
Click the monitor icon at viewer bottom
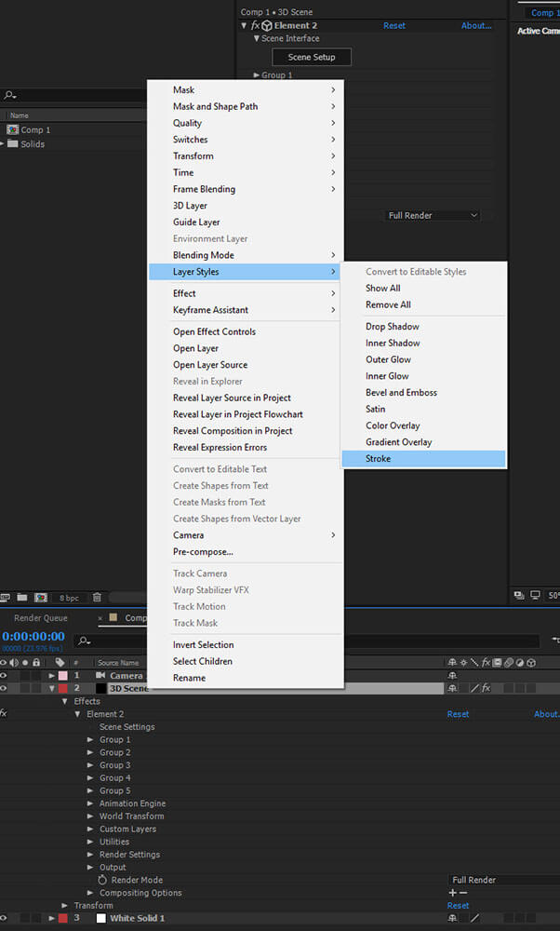click(x=535, y=595)
